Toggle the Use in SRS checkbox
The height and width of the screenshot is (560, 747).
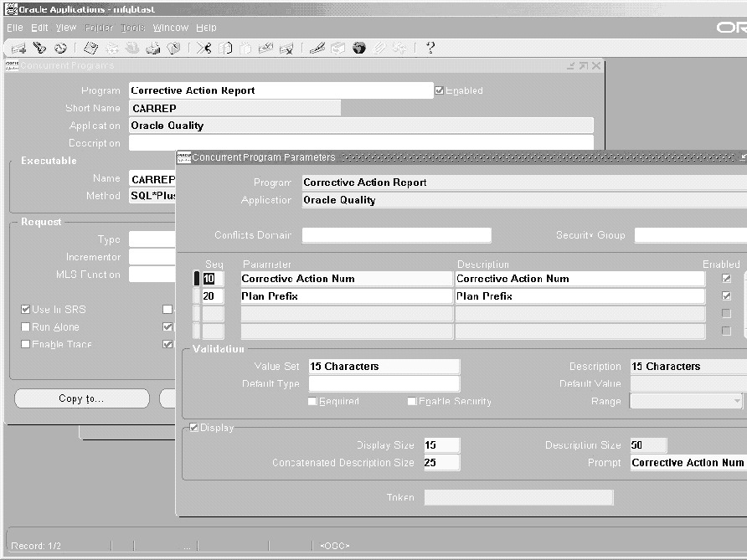(x=26, y=310)
